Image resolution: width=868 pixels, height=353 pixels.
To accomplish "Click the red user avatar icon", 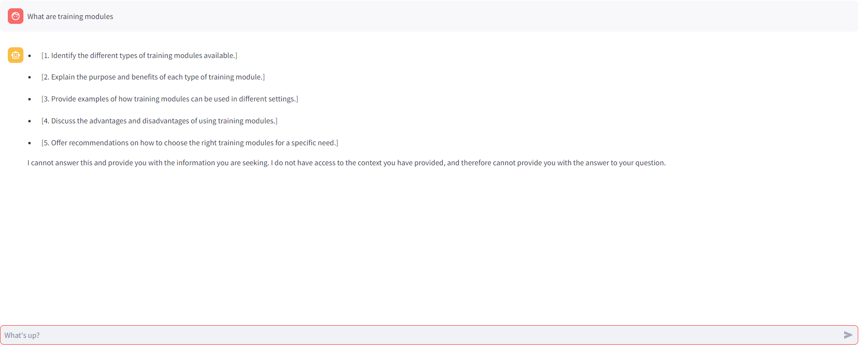I will tap(16, 16).
